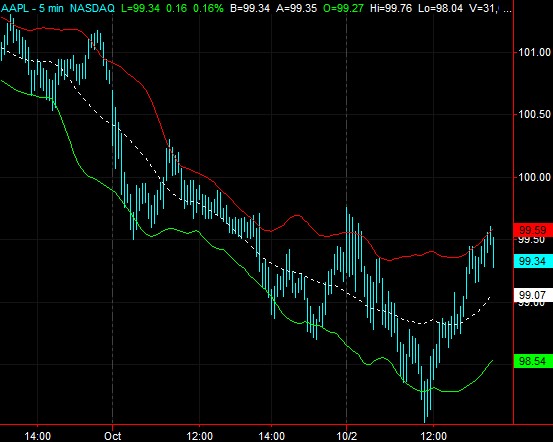Click the 10/2 date marker on time axis
Image resolution: width=553 pixels, height=442 pixels.
pyautogui.click(x=347, y=436)
